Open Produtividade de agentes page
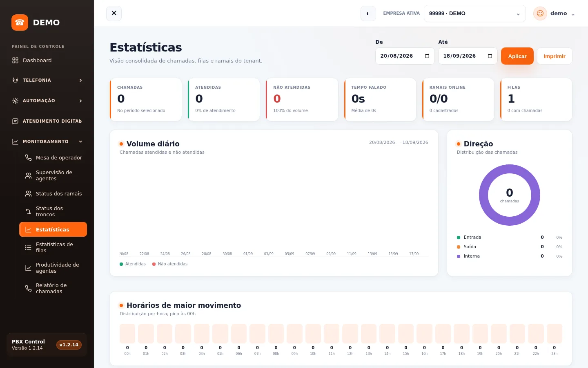Screen dimensions: 588x368 pos(53,268)
